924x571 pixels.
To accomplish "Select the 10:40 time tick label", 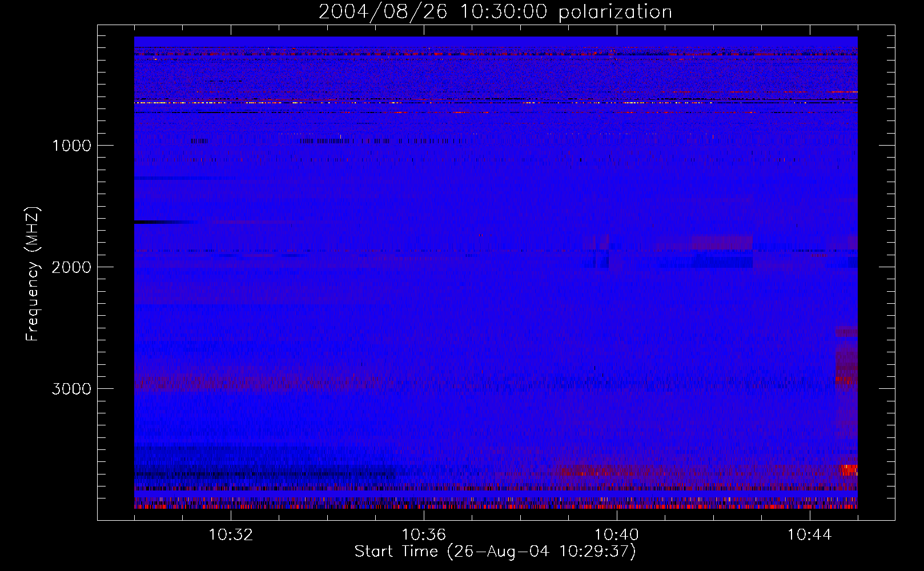I will coord(617,535).
